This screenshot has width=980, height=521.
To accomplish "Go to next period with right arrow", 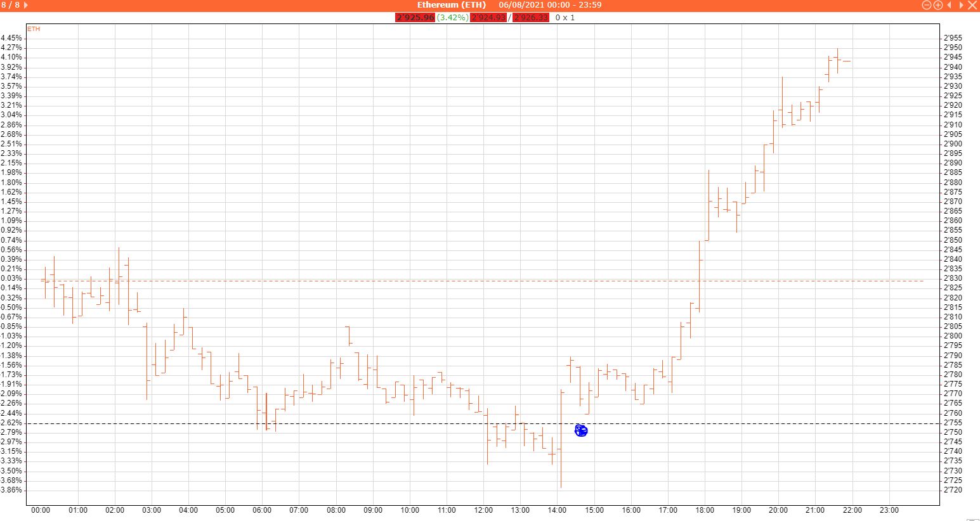I will pyautogui.click(x=961, y=5).
